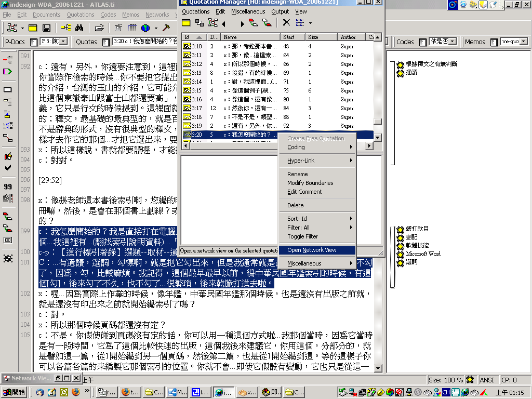Expand the 'Sort: Id' submenu
532x399 pixels.
click(317, 219)
